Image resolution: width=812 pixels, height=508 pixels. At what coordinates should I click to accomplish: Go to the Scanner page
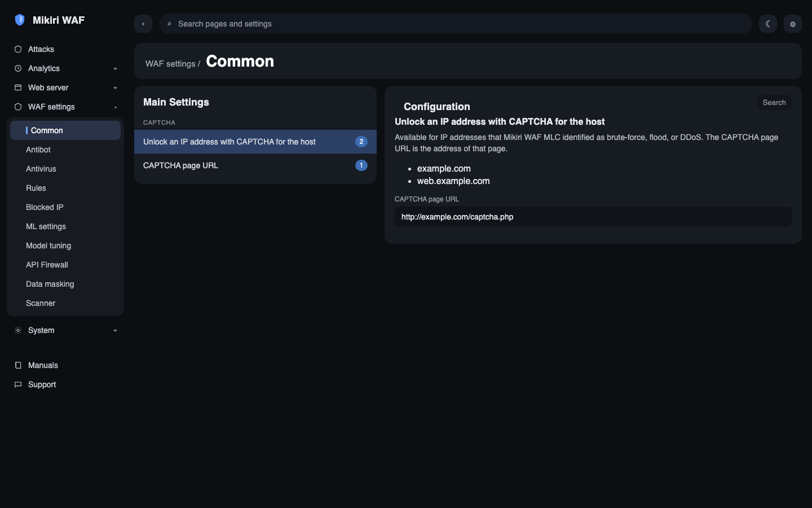point(65,303)
